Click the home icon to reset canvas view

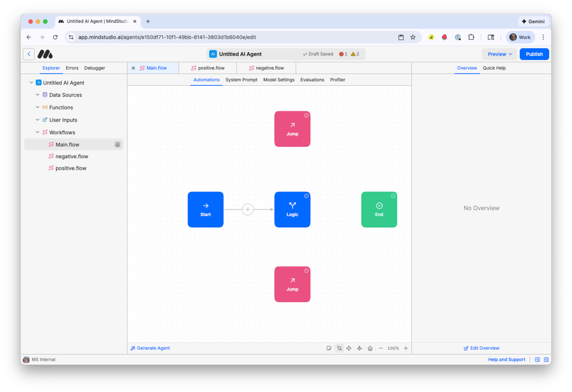[x=370, y=348]
